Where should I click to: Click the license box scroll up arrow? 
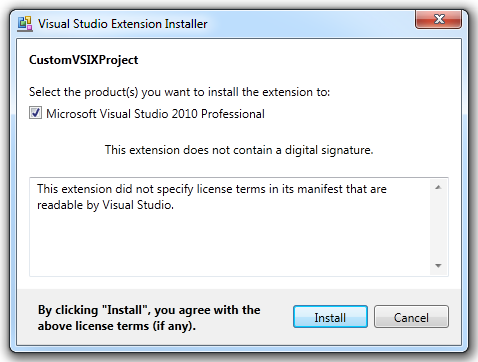(x=438, y=187)
